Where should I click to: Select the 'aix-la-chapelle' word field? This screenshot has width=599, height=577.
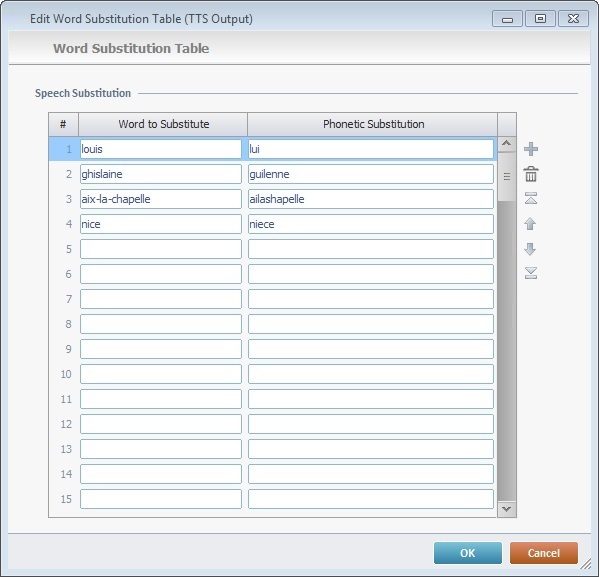point(161,199)
